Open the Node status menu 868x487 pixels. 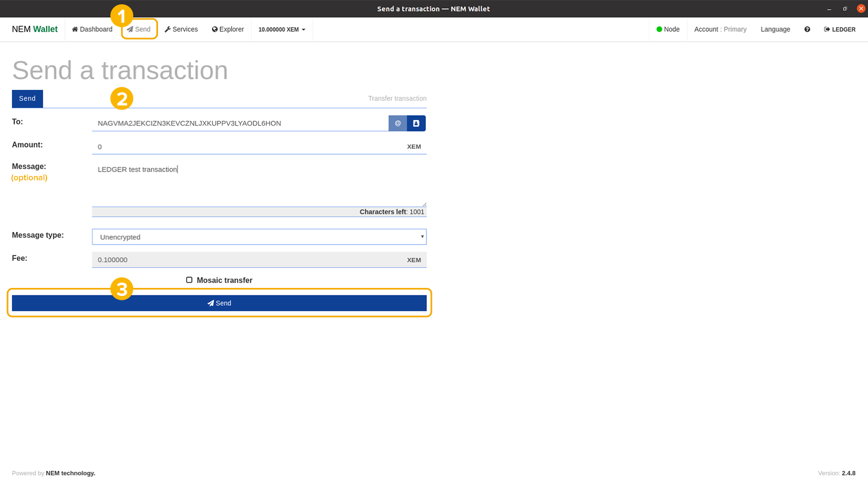point(668,29)
